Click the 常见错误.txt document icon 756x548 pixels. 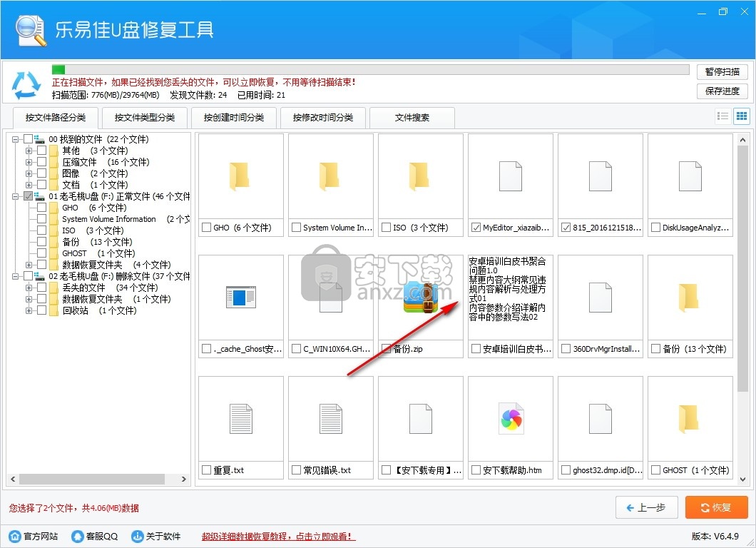[x=331, y=419]
